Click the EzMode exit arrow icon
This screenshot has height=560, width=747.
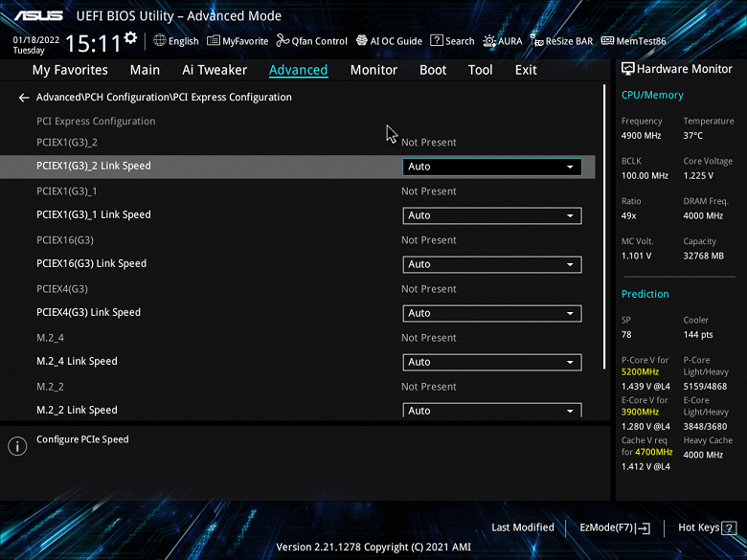(644, 528)
